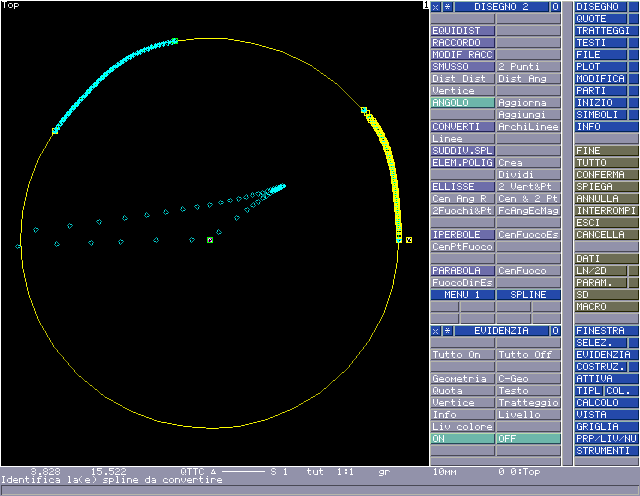The image size is (640, 496).
Task: Pick the 2 Punti chamfer option
Action: 529,67
